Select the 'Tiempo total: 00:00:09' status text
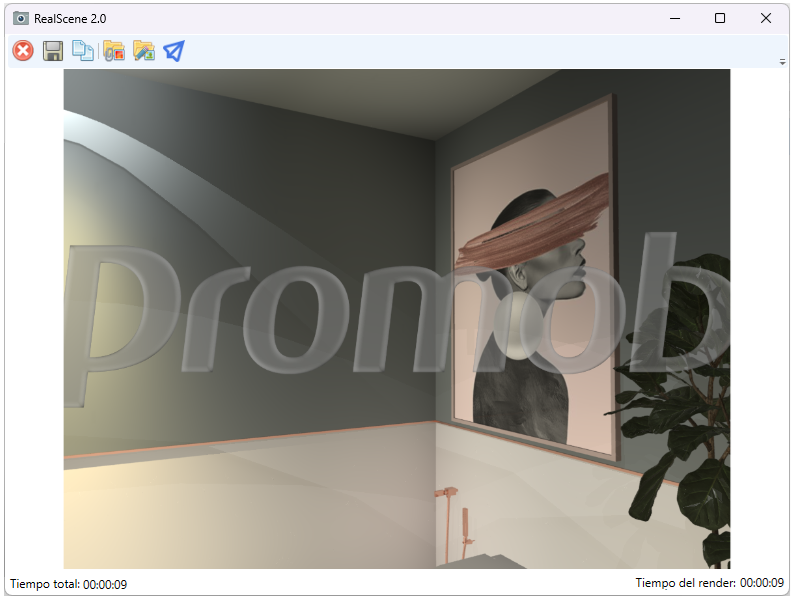The height and width of the screenshot is (601, 792). pos(69,584)
